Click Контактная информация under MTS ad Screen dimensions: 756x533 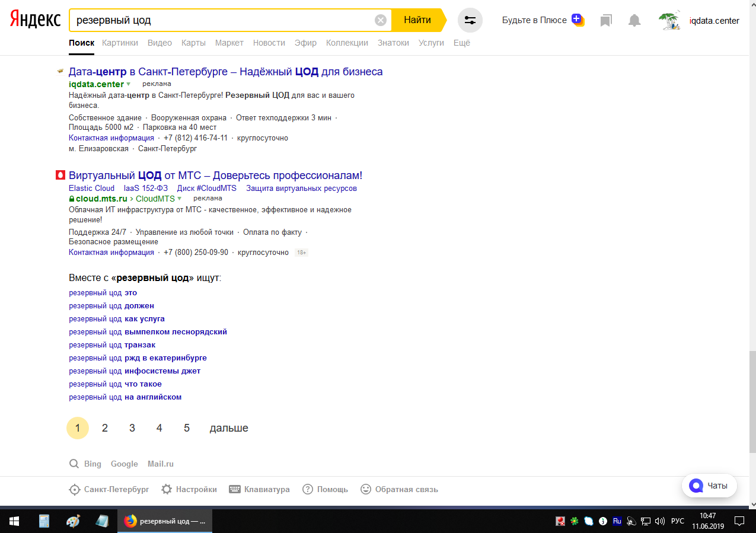[x=111, y=253]
